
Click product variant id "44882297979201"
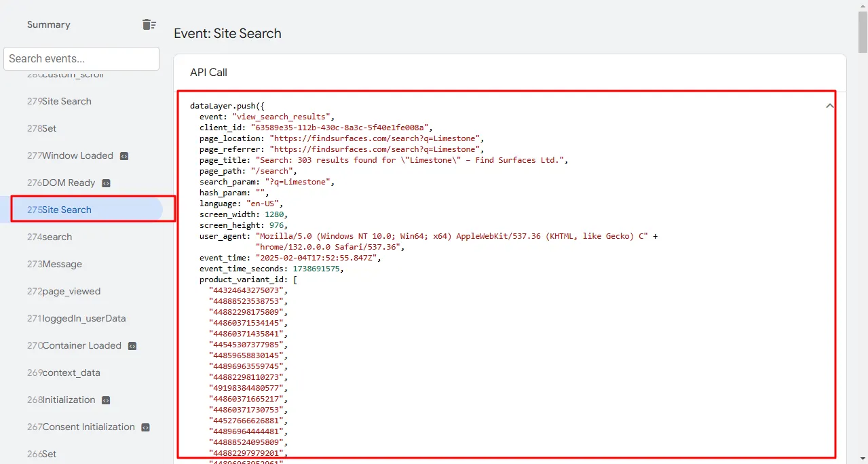pos(246,453)
